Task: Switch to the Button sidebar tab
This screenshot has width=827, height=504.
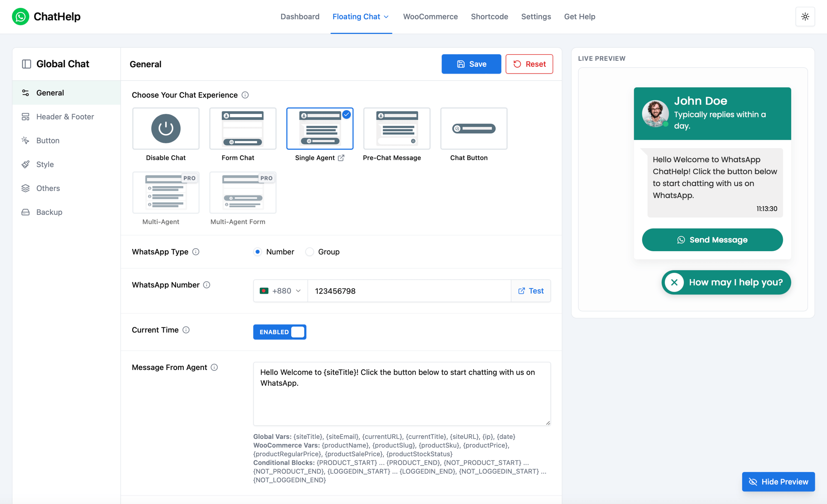Action: pyautogui.click(x=66, y=140)
